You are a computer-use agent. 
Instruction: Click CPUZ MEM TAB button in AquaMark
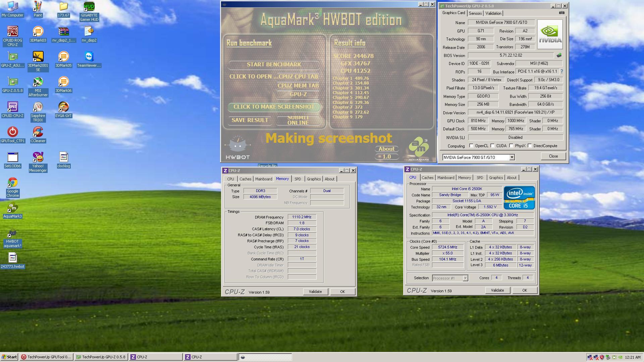pos(298,85)
